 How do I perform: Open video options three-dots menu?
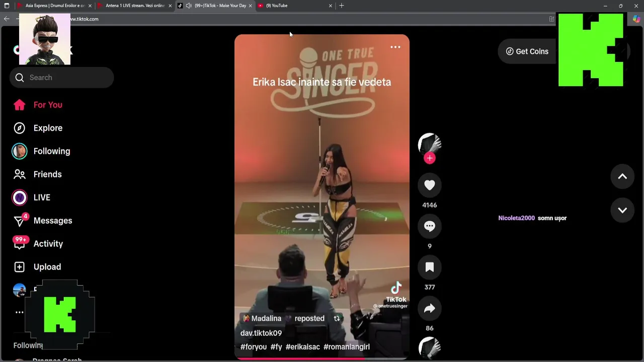click(395, 47)
